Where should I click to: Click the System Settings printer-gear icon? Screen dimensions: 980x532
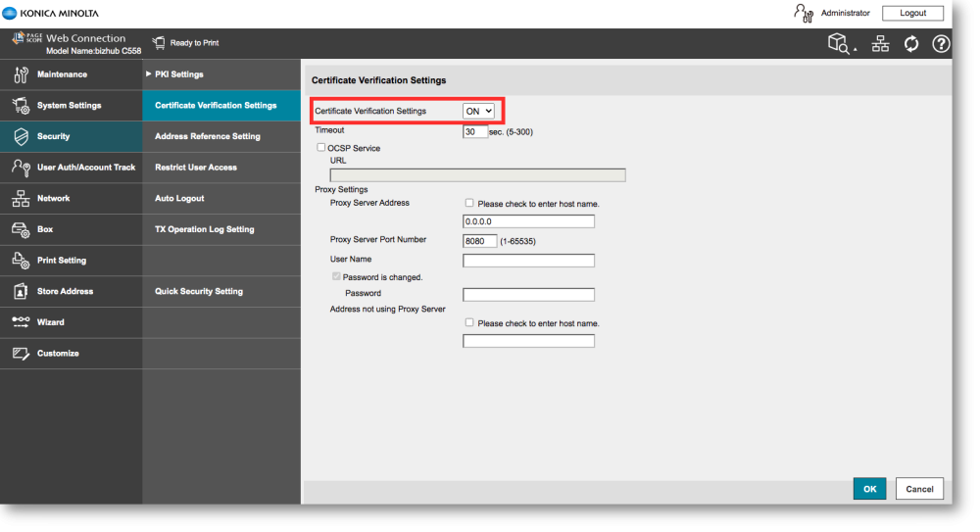click(x=21, y=106)
